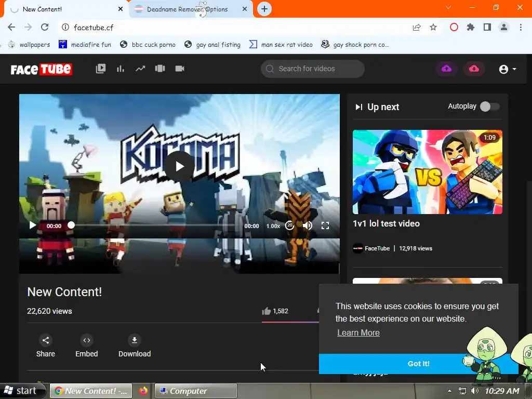The image size is (532, 399).
Task: Open the tab search chevron
Action: (x=448, y=7)
